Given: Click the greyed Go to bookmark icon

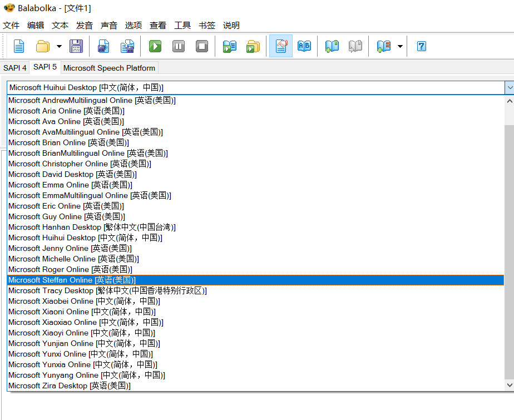Looking at the screenshot, I should 355,46.
